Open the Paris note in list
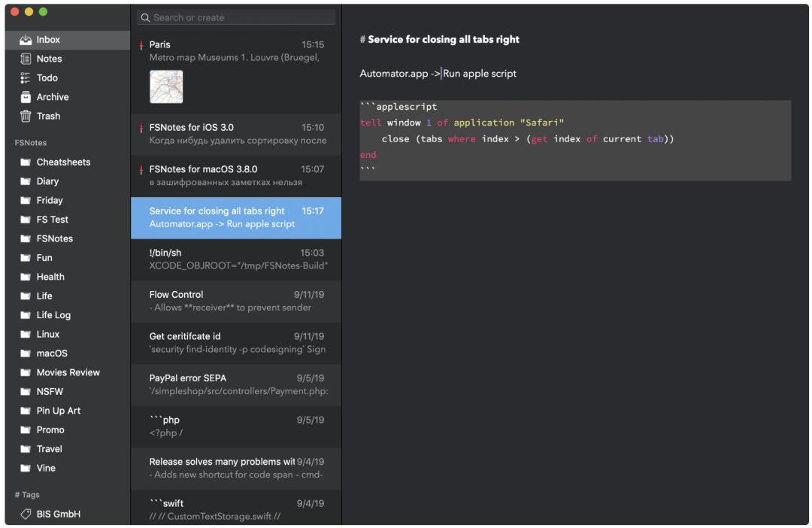This screenshot has width=812, height=528. (236, 72)
